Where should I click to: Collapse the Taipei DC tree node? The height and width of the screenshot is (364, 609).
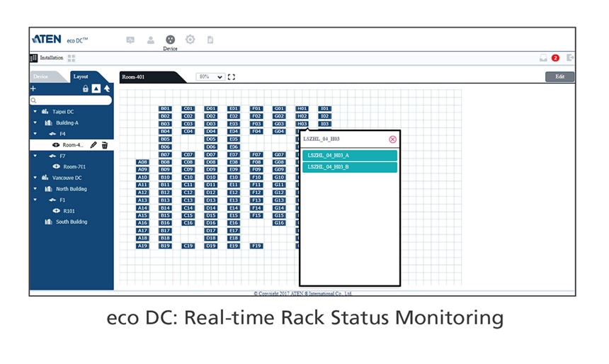click(x=34, y=112)
